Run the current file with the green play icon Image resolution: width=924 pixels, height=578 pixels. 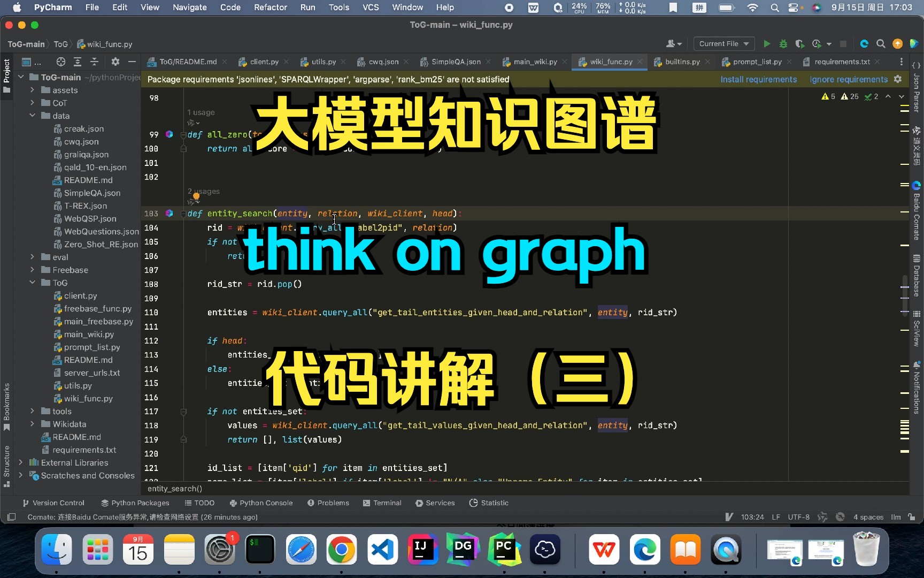coord(767,44)
